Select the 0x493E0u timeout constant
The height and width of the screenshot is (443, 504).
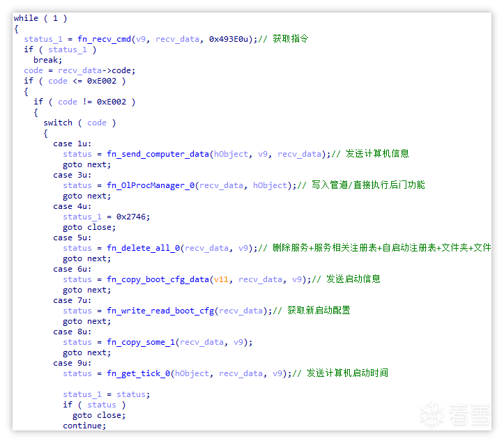(x=229, y=39)
